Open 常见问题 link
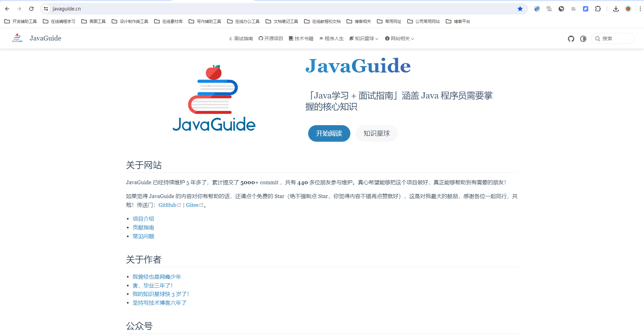Viewport: 644px width, 334px height. 143,236
